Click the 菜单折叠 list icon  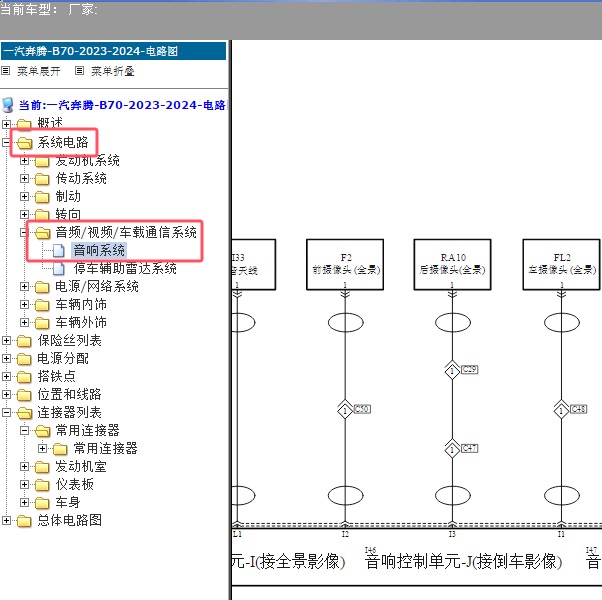(79, 71)
